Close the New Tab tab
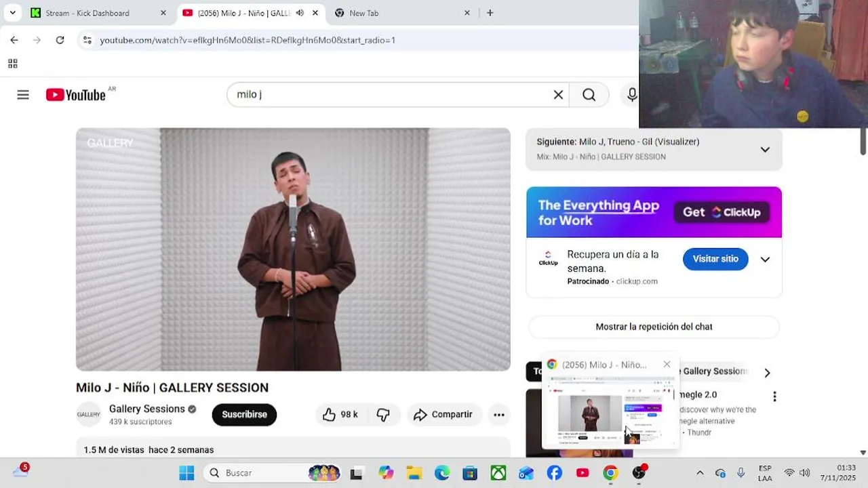Viewport: 868px width, 488px height. click(x=467, y=13)
